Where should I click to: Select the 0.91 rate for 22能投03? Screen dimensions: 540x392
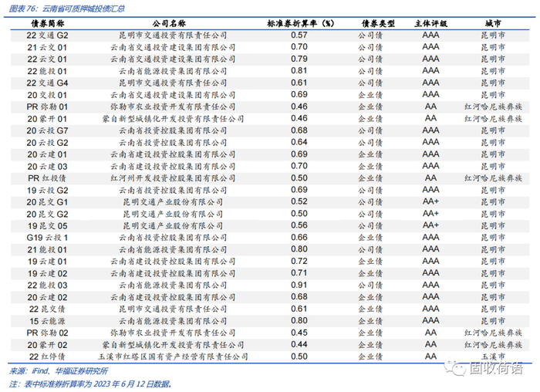point(299,286)
